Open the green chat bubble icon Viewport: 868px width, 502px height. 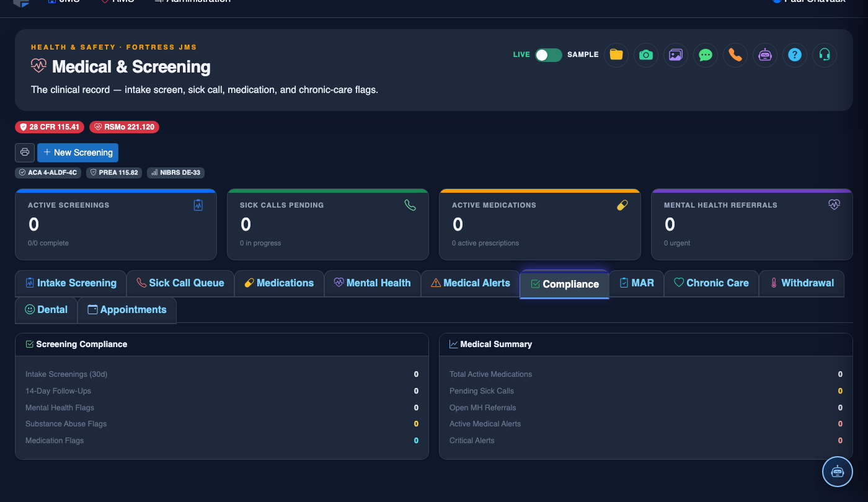pos(705,55)
